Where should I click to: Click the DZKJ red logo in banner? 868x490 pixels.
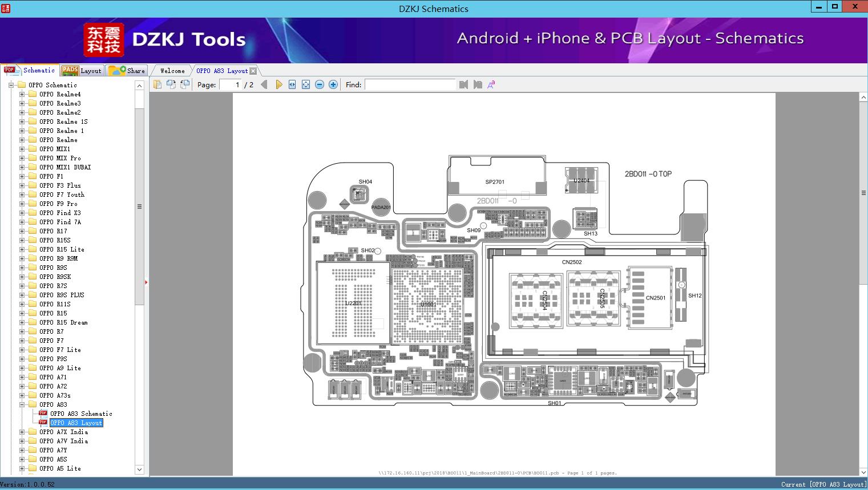click(x=104, y=40)
